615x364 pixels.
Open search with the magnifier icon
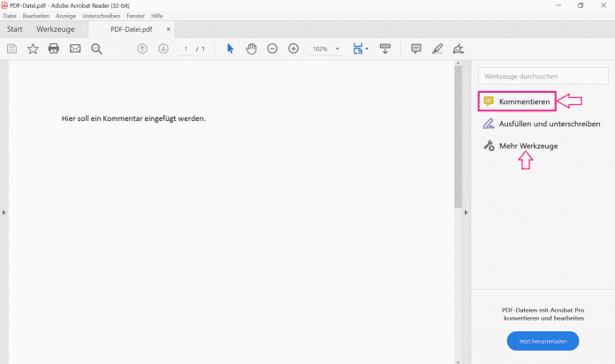pos(96,49)
